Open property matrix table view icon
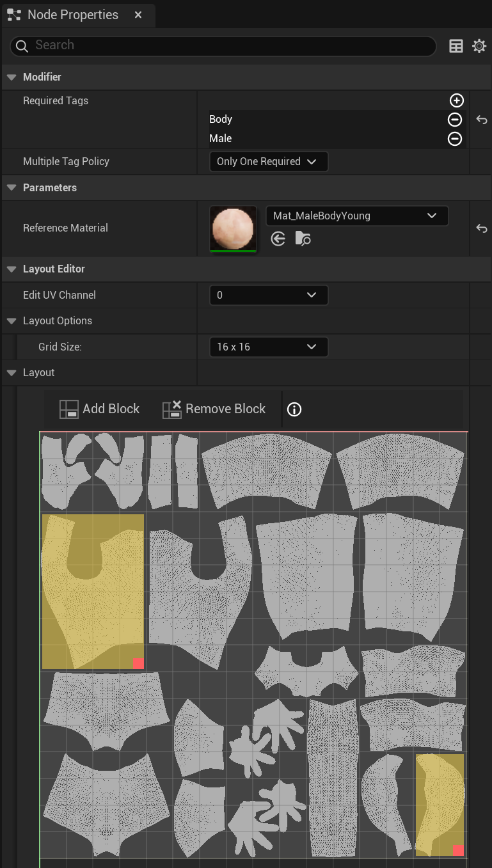 click(456, 46)
